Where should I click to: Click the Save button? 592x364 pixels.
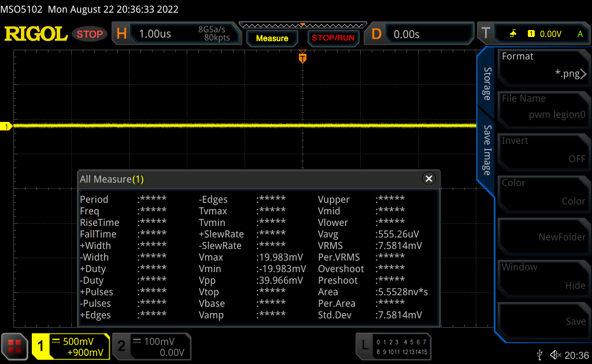543,320
